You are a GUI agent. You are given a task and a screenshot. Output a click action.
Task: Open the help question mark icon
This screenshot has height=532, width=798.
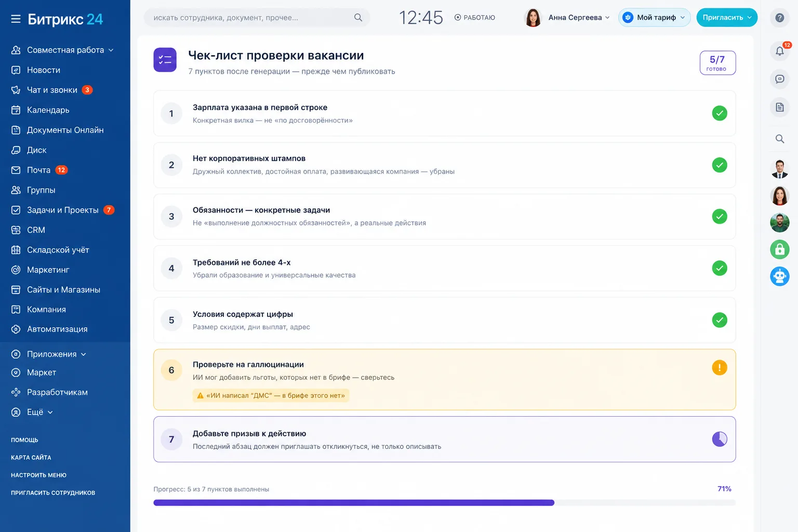point(779,18)
